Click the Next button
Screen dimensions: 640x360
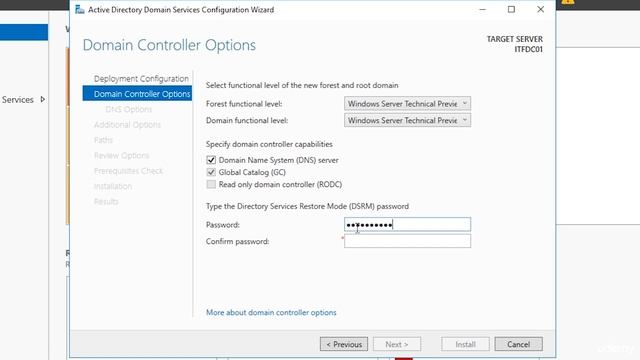[x=397, y=344]
